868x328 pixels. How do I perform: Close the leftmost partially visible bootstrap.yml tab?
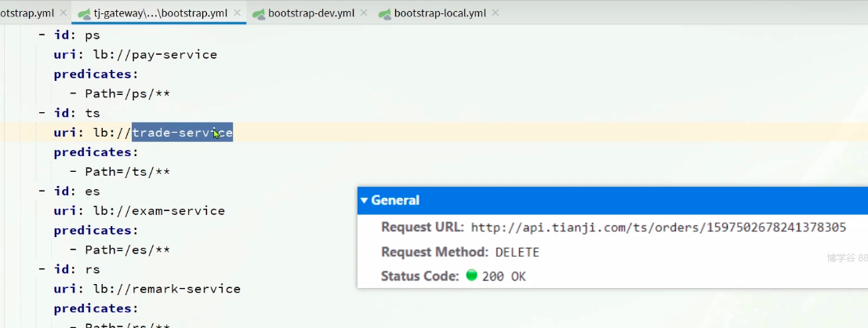pos(63,13)
